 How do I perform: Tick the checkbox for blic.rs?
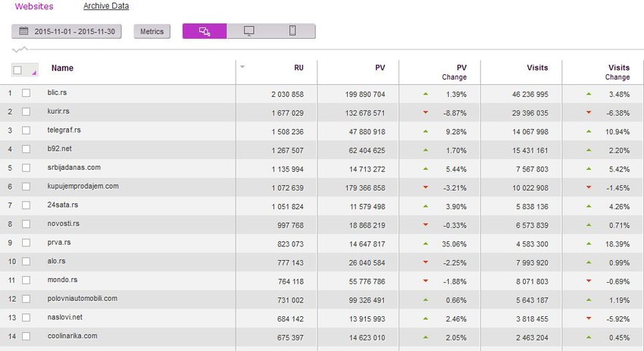[x=27, y=93]
